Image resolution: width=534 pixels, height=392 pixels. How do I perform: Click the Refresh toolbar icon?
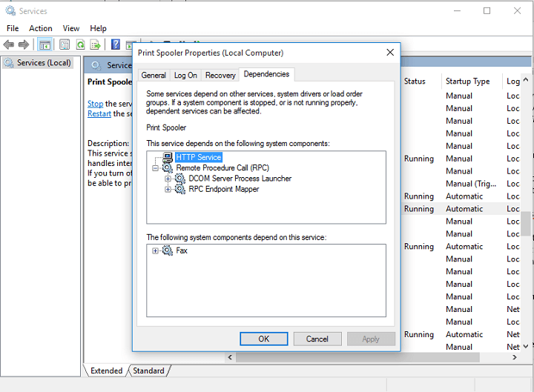tap(80, 44)
